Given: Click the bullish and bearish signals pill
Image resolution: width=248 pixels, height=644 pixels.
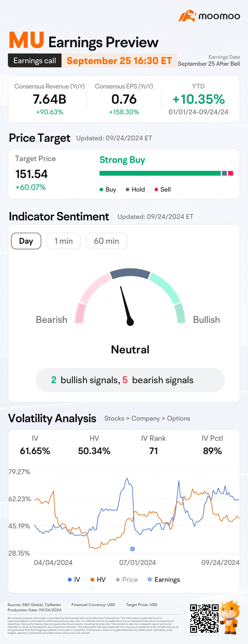Looking at the screenshot, I should [x=130, y=380].
